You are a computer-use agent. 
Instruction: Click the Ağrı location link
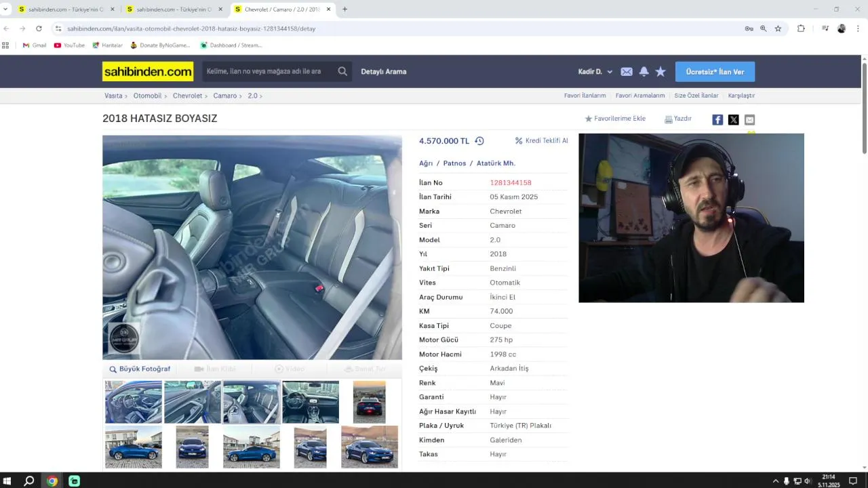[x=426, y=163]
